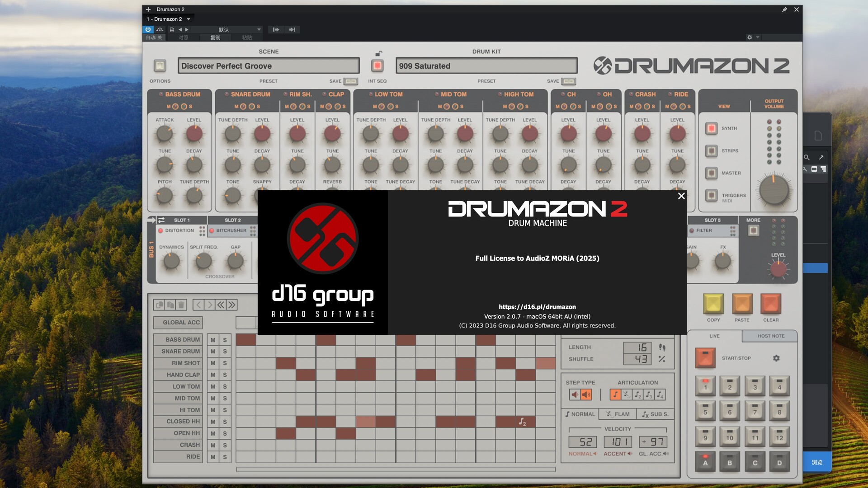Click the orange PASTE button
The width and height of the screenshot is (868, 488).
(742, 304)
